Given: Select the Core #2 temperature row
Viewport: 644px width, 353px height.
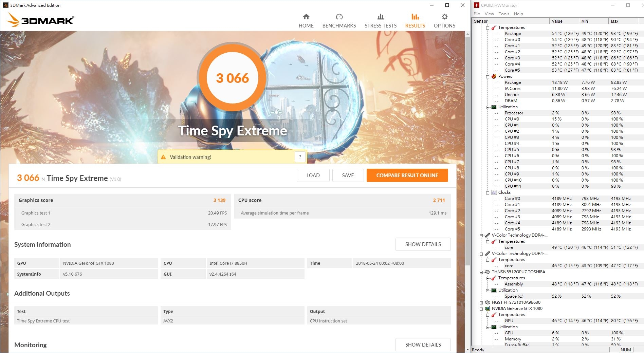Looking at the screenshot, I should coord(571,52).
